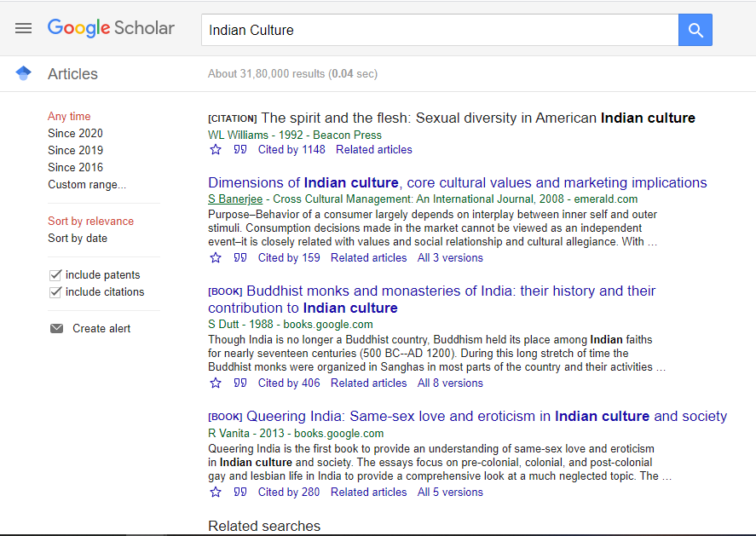Open Related articles for WL Williams result

[374, 149]
